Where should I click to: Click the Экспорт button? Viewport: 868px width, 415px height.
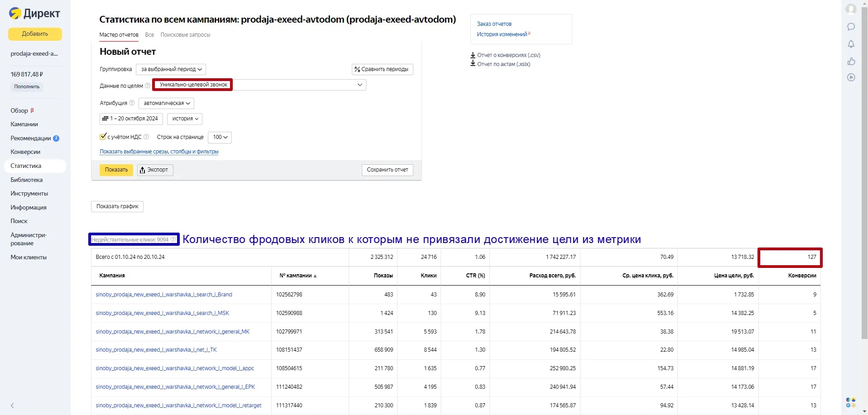(155, 170)
